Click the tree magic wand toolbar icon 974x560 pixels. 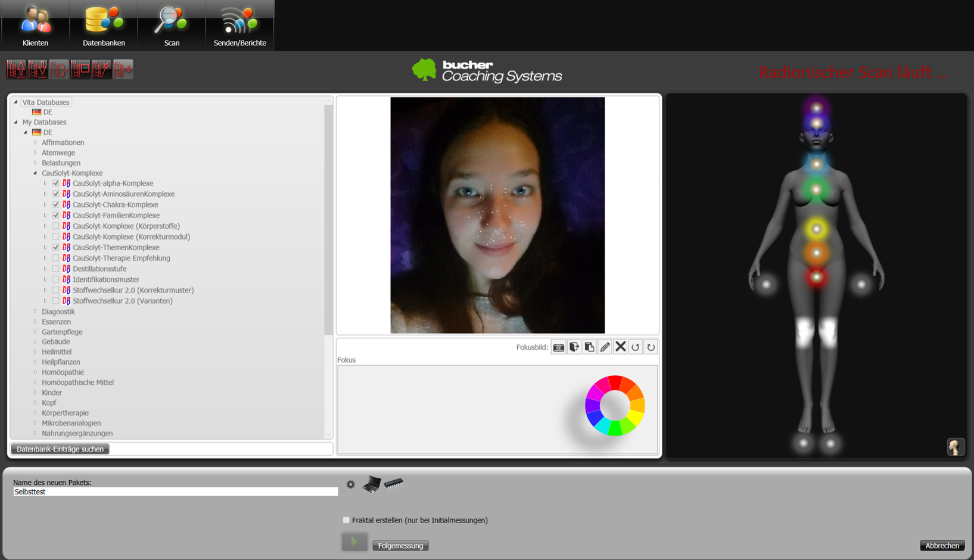pyautogui.click(x=102, y=69)
